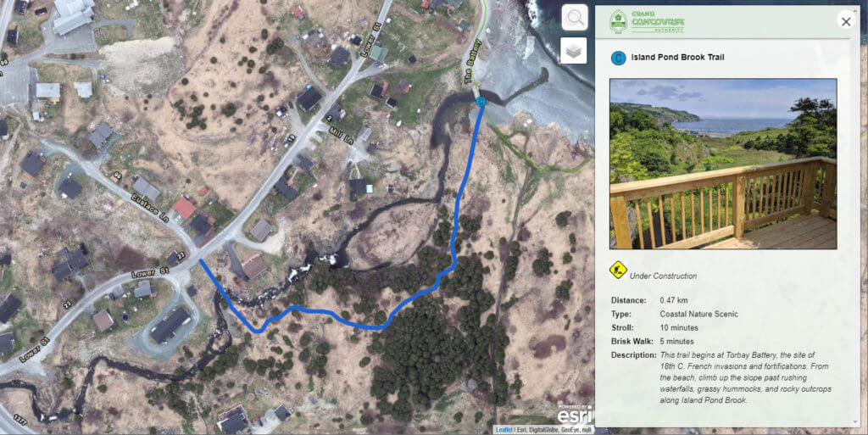Close the Island Pond Brook Trail panel
This screenshot has height=435, width=868.
[846, 21]
